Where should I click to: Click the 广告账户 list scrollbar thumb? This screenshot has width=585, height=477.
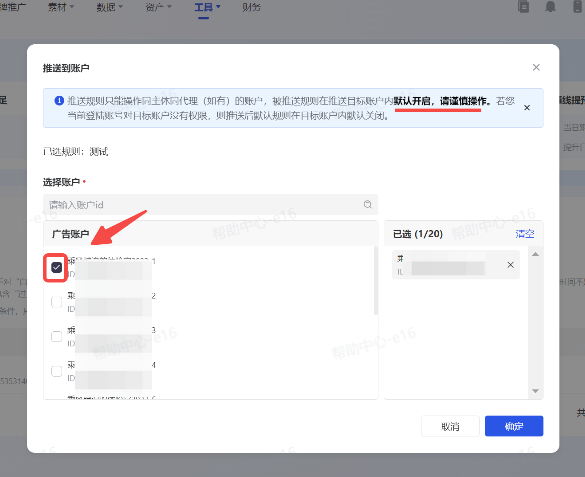point(376,280)
